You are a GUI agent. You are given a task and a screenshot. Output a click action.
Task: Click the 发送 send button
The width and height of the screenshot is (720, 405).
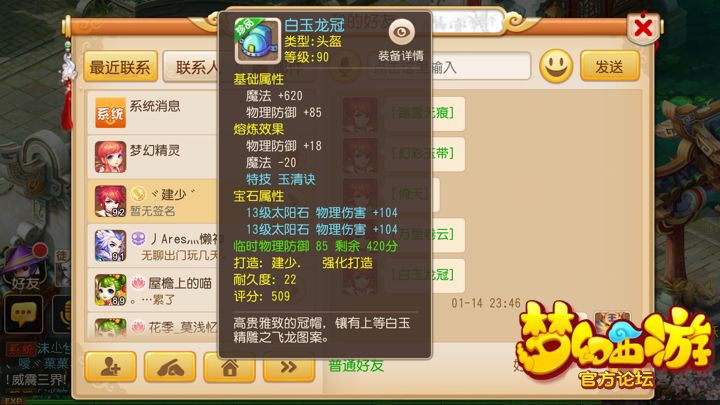pos(610,66)
